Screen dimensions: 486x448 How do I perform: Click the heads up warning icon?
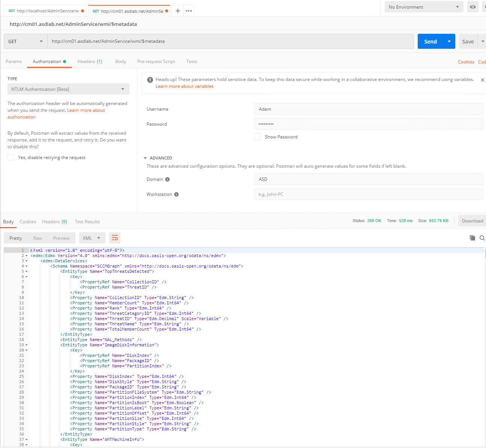(x=150, y=80)
